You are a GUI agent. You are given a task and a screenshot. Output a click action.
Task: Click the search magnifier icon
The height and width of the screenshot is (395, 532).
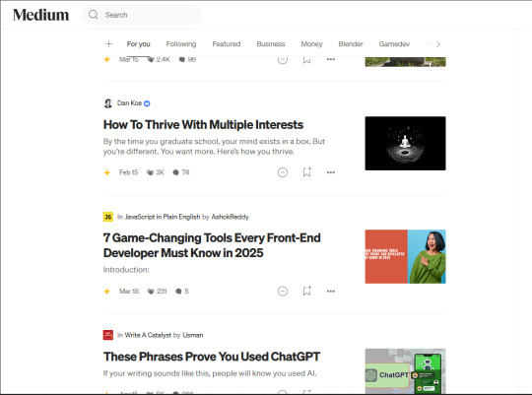click(x=93, y=15)
